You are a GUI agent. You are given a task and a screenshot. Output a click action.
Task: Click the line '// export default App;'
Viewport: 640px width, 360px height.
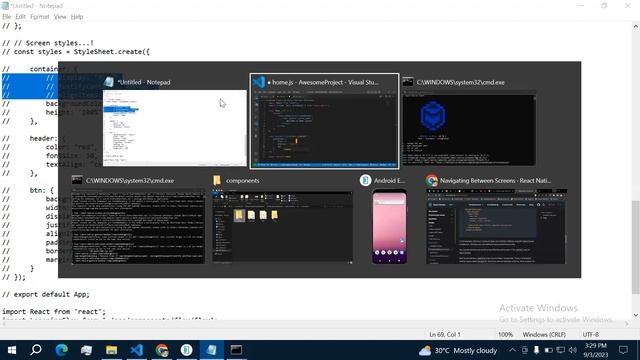pyautogui.click(x=46, y=294)
